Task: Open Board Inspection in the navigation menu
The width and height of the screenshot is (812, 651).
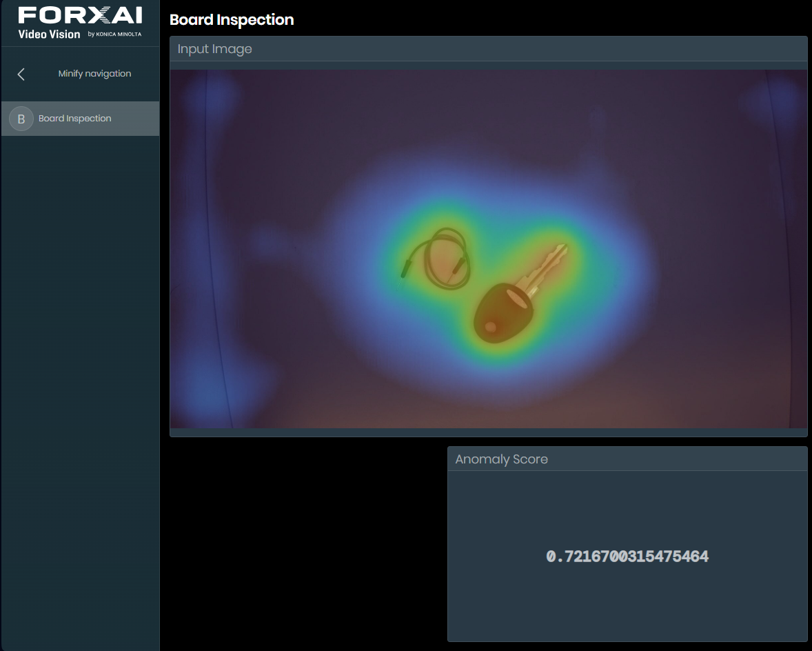Action: 80,119
